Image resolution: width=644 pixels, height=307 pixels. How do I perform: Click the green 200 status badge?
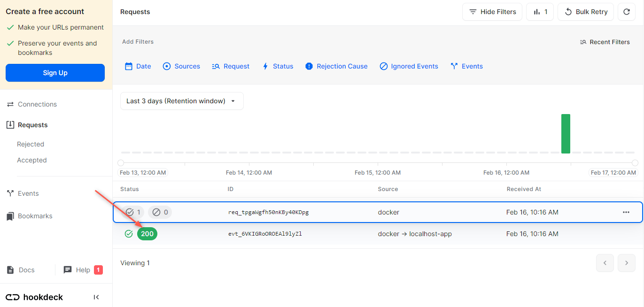click(147, 234)
